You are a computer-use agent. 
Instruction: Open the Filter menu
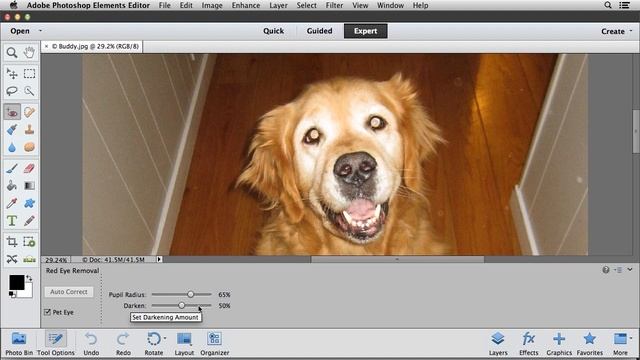click(x=334, y=5)
